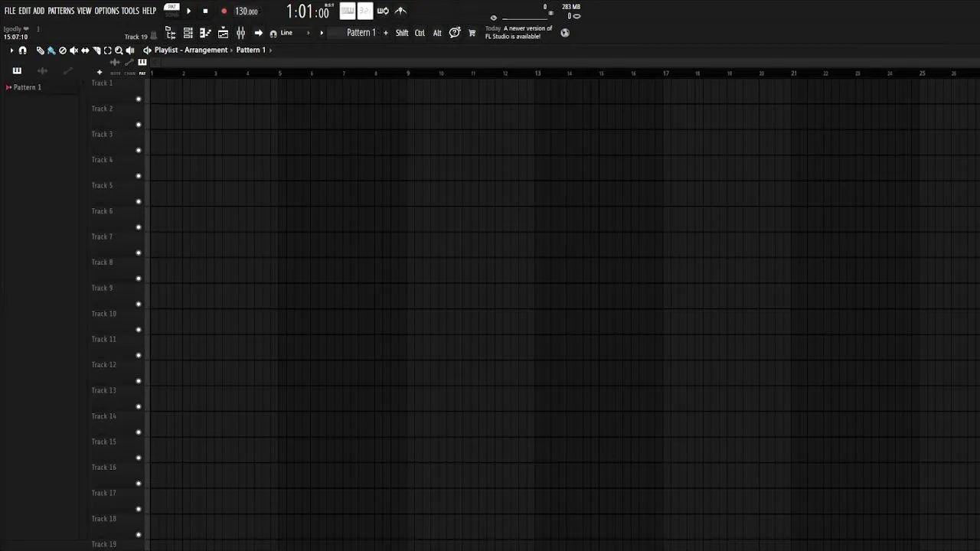Expand Pattern 1 item in picker
980x551 pixels.
pos(8,87)
